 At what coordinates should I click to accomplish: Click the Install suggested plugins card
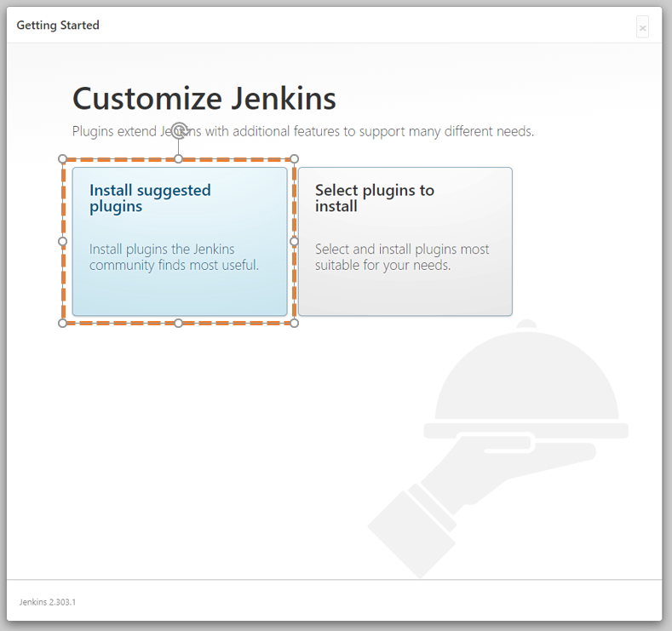(x=180, y=242)
